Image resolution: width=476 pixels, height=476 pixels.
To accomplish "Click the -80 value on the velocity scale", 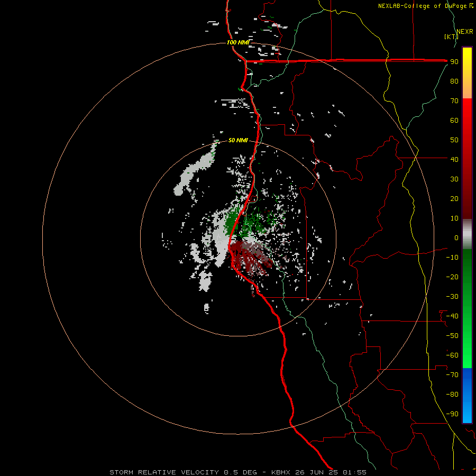I will [452, 395].
